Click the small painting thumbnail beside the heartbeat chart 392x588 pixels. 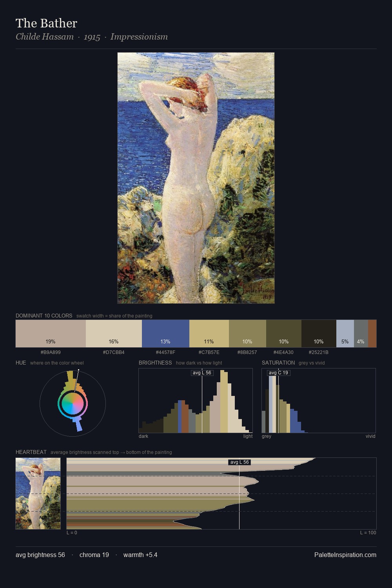pyautogui.click(x=38, y=494)
